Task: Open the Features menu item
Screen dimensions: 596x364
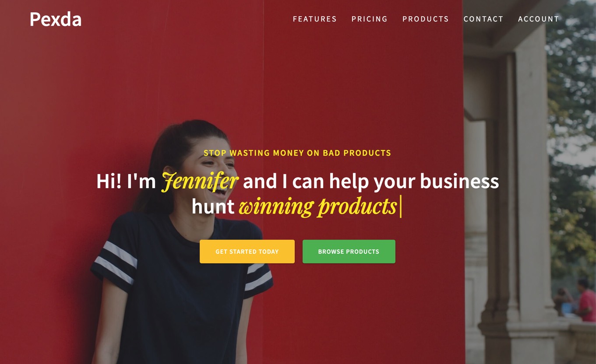Action: click(x=315, y=19)
